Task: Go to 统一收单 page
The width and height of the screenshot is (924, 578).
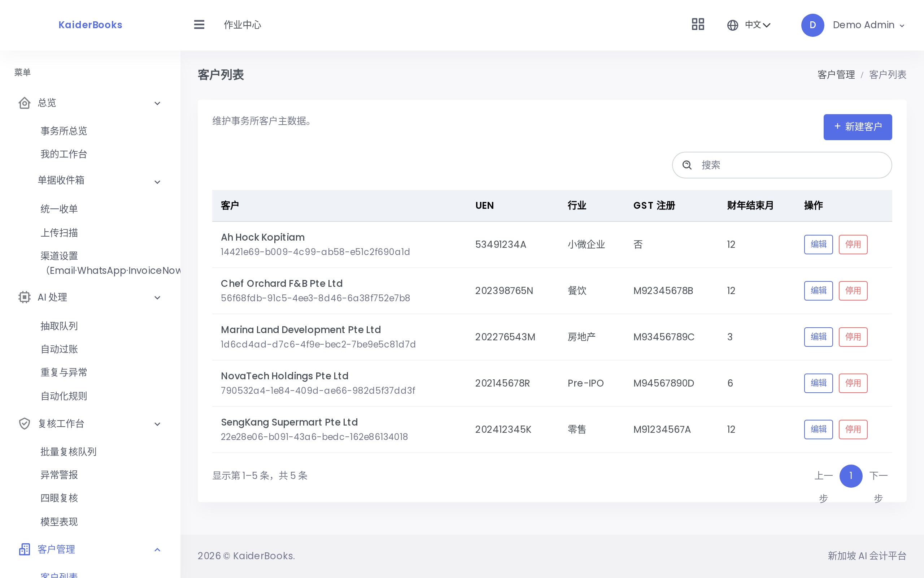Action: point(59,209)
